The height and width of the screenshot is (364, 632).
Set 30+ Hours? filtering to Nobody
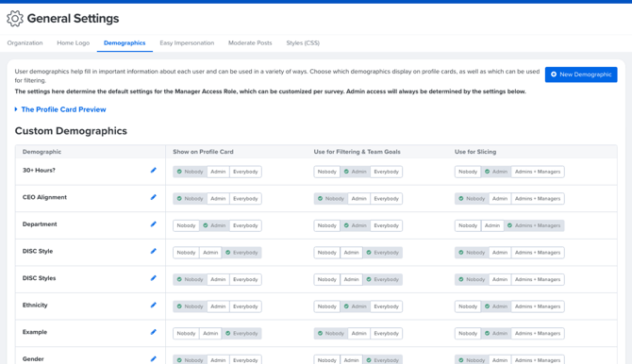tap(327, 172)
